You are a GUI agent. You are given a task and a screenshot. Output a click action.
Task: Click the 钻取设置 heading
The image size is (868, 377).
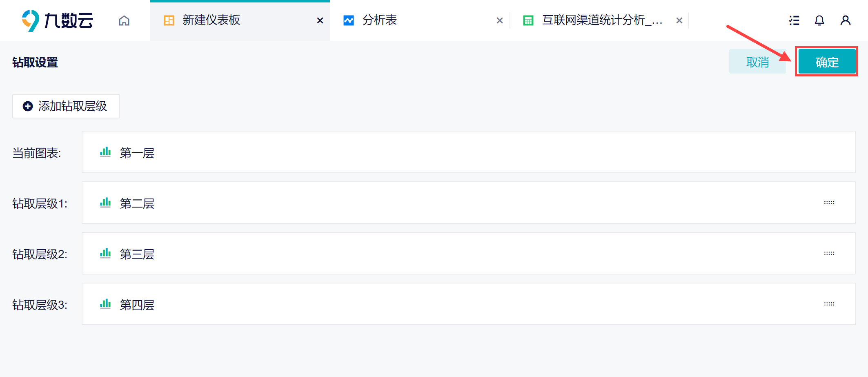35,62
